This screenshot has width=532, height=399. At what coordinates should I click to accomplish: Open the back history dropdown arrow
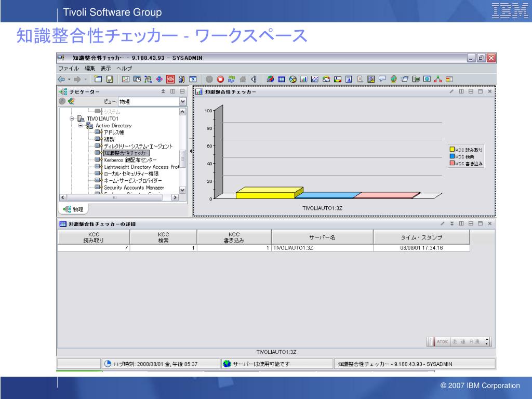(x=69, y=79)
